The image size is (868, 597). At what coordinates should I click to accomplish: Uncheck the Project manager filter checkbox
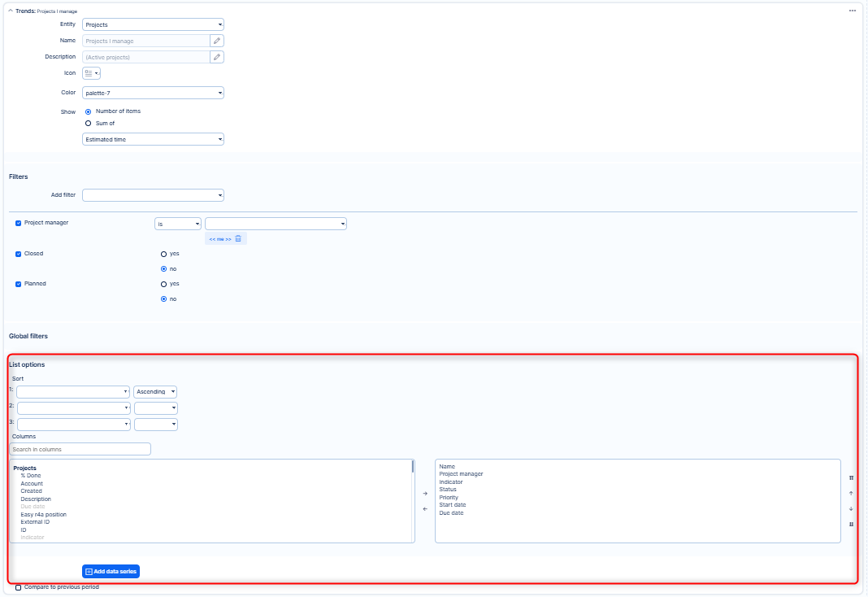pos(19,223)
